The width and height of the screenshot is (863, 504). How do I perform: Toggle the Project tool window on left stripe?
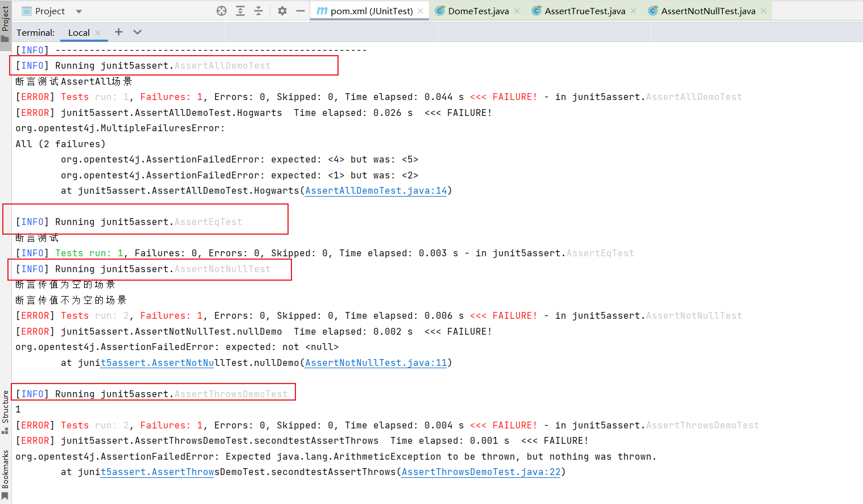[x=5, y=23]
